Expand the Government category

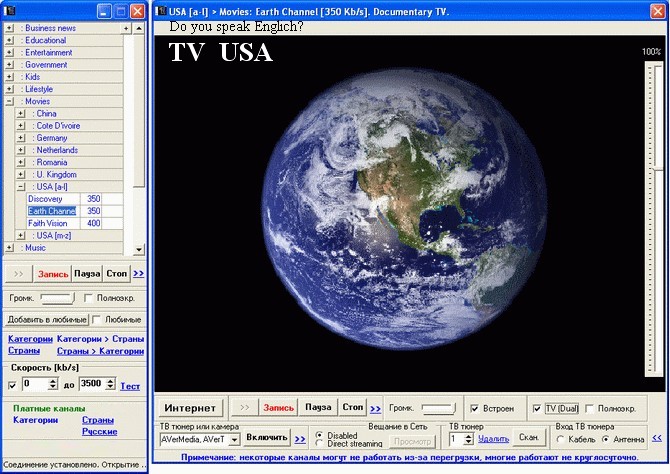(x=9, y=65)
